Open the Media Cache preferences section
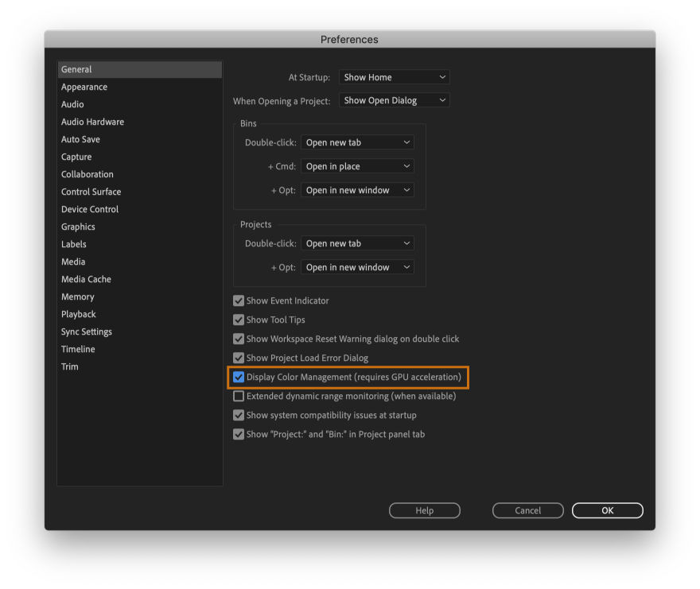This screenshot has height=589, width=700. [86, 279]
